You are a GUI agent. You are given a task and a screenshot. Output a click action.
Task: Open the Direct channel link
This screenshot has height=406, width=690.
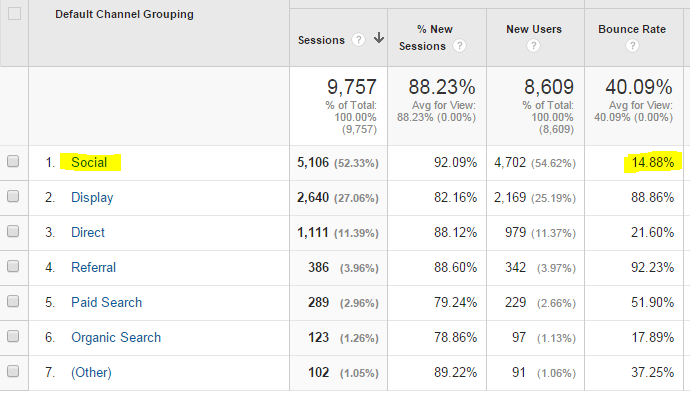tap(88, 232)
